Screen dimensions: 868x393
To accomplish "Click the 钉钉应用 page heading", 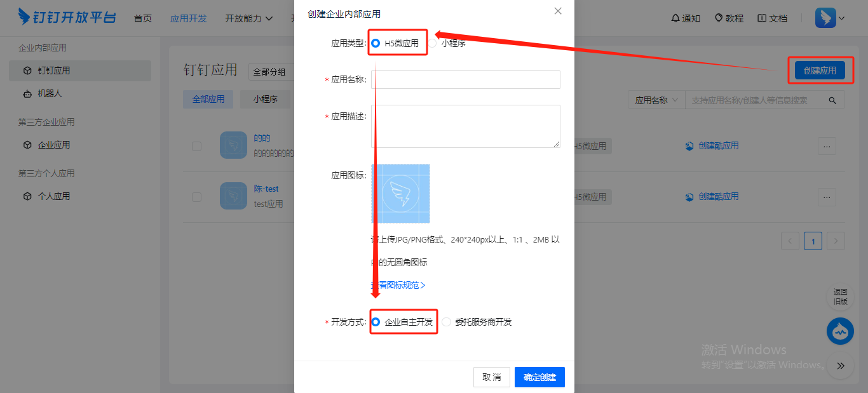I will pyautogui.click(x=210, y=70).
